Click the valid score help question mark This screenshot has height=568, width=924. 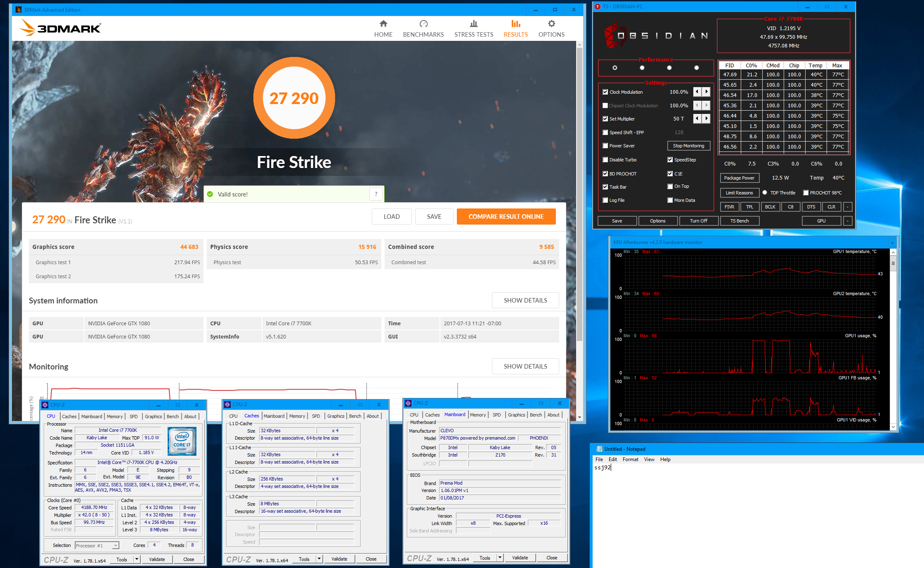coord(376,194)
